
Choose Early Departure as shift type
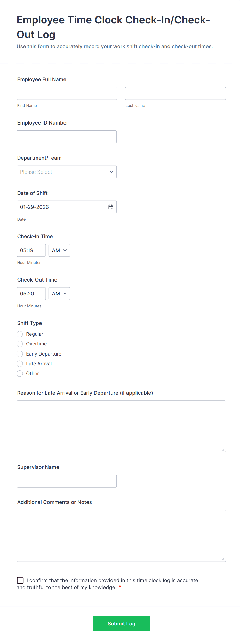tap(20, 354)
